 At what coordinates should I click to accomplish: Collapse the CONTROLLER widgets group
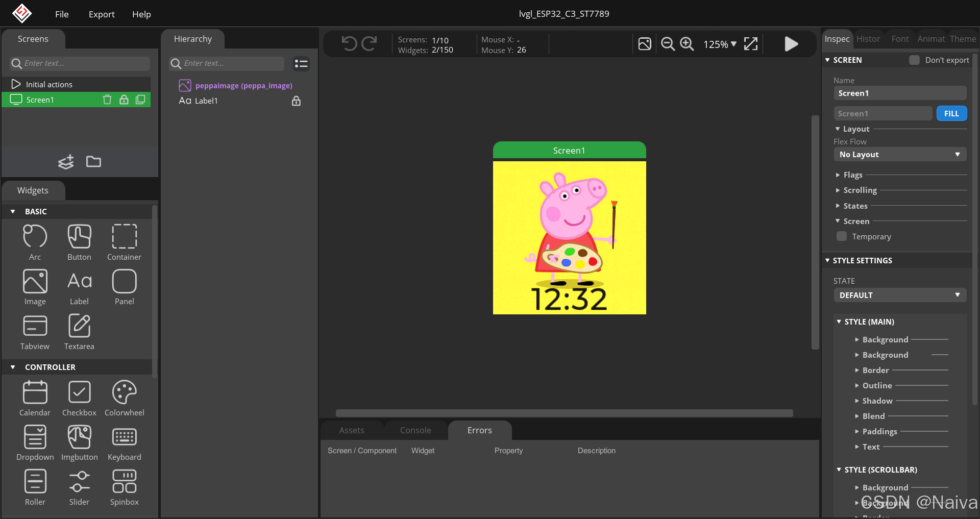tap(13, 367)
